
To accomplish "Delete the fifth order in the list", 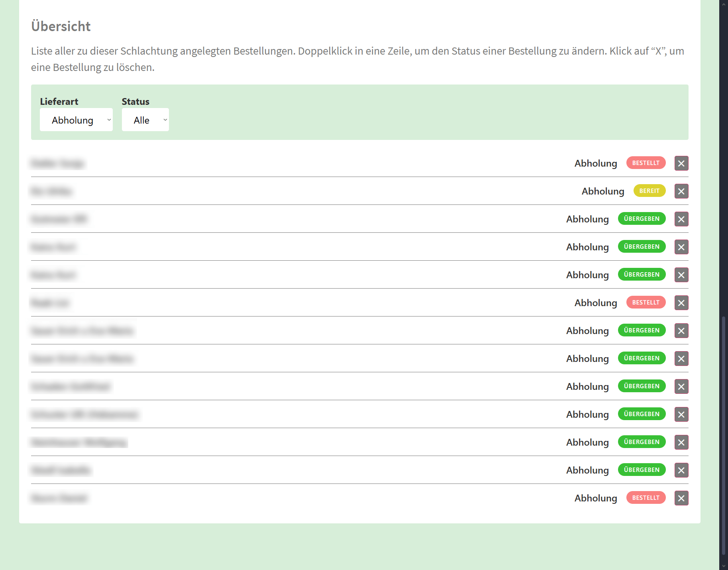I will coord(681,275).
